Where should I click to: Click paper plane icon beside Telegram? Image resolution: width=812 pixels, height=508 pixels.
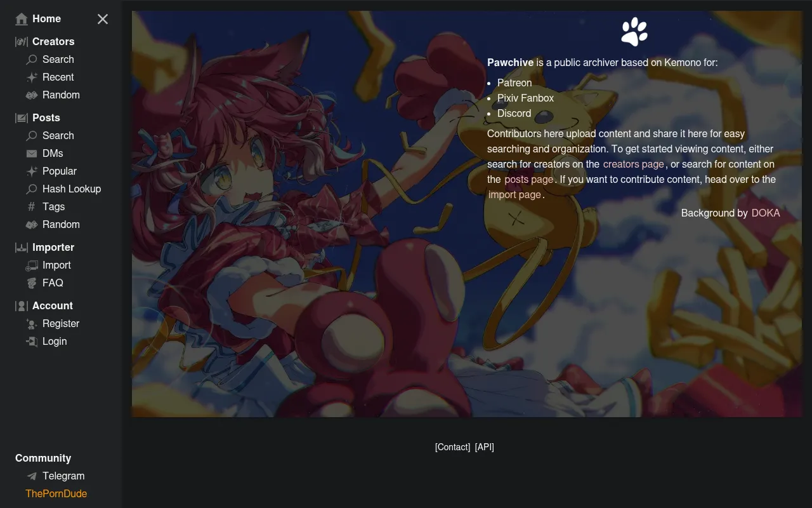coord(32,476)
